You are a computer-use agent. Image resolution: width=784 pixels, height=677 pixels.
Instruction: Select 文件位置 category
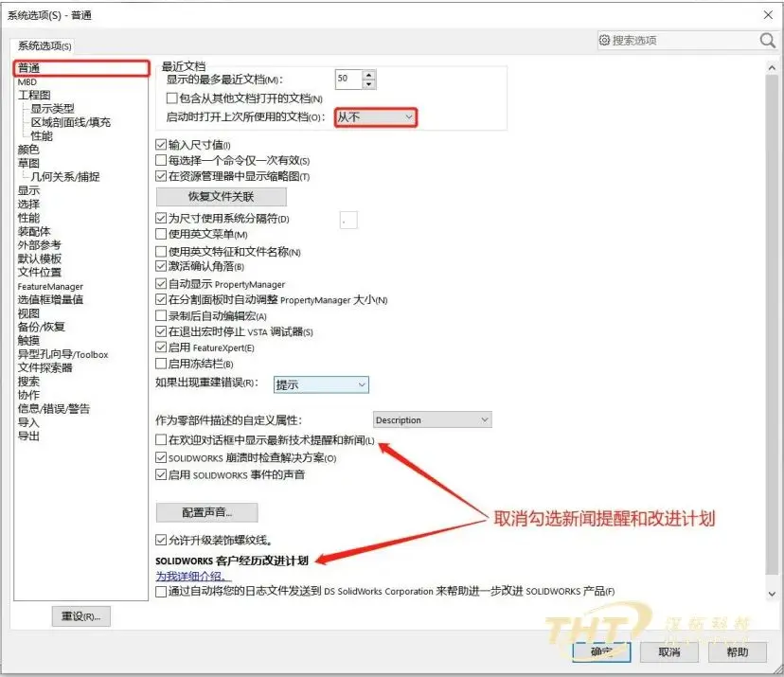pos(40,272)
